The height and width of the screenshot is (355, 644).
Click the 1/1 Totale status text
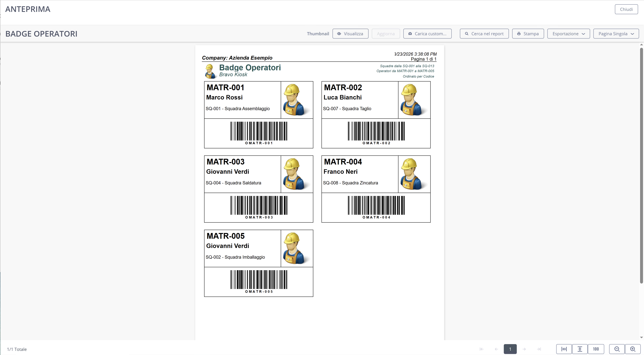tap(17, 349)
